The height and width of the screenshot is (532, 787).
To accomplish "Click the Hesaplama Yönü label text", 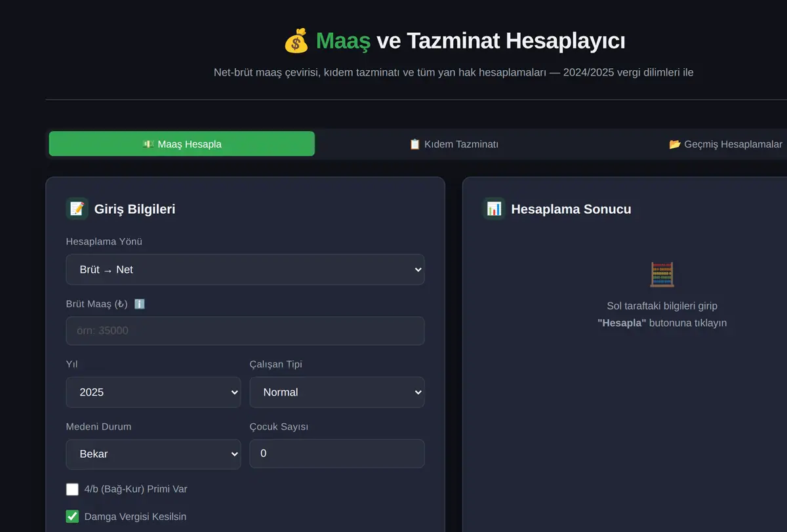I will tap(104, 241).
